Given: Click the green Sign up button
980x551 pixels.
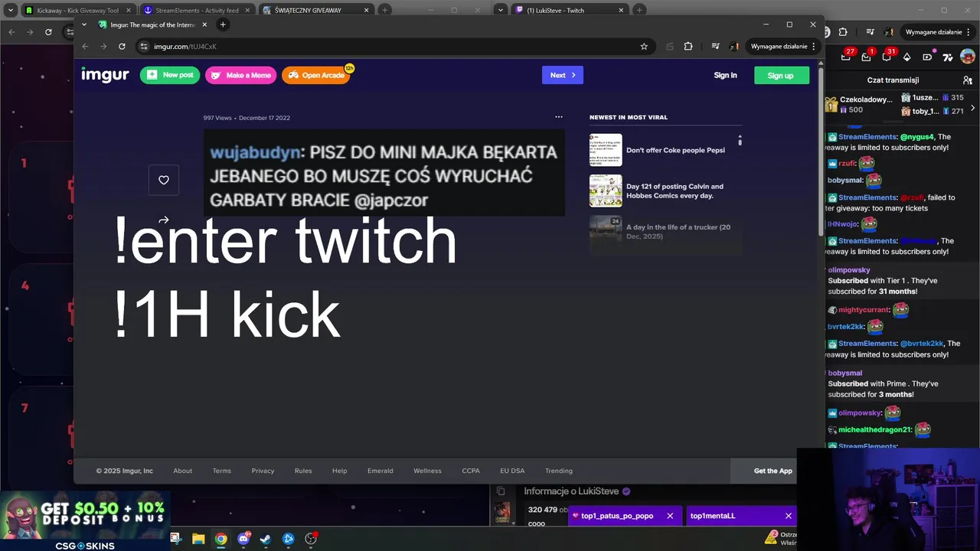Looking at the screenshot, I should 781,75.
